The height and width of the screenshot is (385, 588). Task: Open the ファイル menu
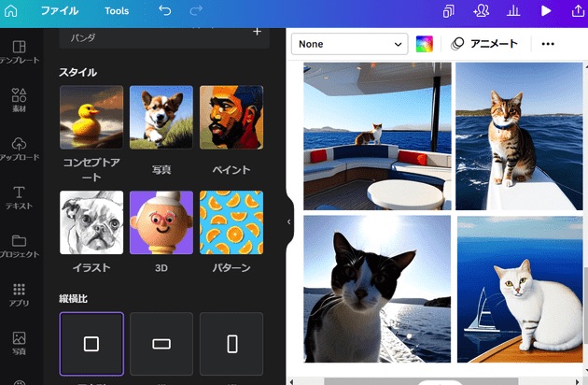60,11
